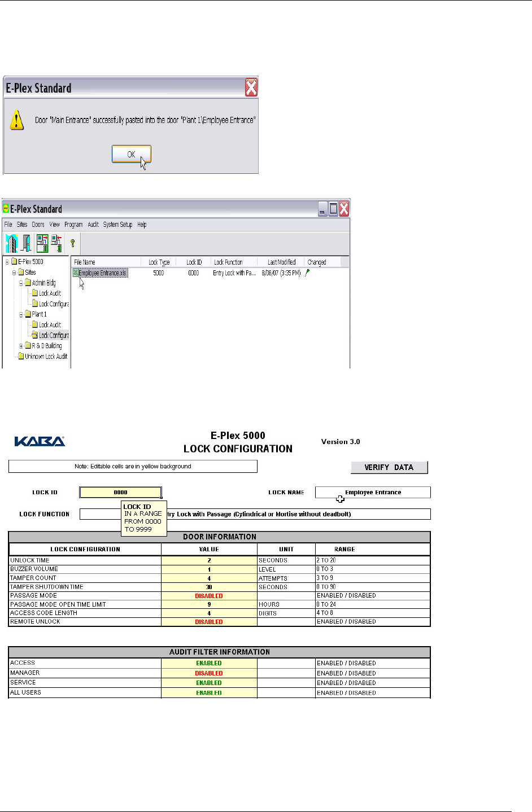This screenshot has height=812, width=532.
Task: Expand the R & D Building node
Action: (21, 346)
